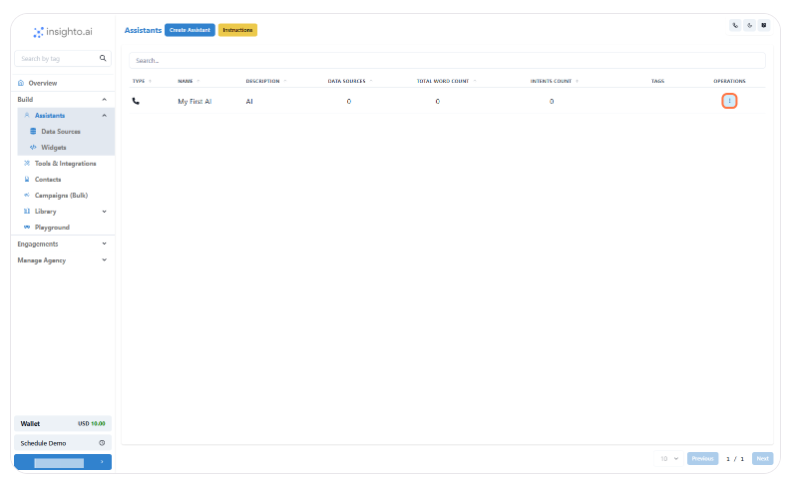Sort by TOTAL WORD COUNT column arrow
The height and width of the screenshot is (496, 787).
[475, 81]
